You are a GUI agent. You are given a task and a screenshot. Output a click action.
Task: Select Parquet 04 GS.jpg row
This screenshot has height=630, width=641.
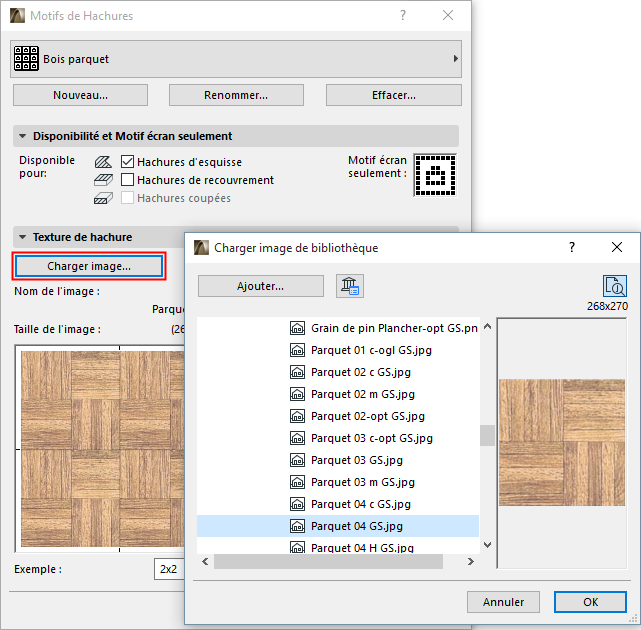pyautogui.click(x=338, y=526)
